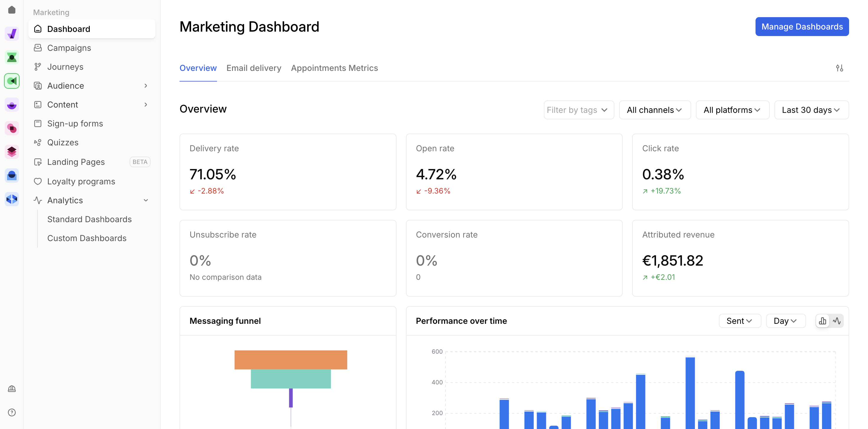The image size is (868, 429).
Task: Click orange funnel segment
Action: pyautogui.click(x=291, y=360)
